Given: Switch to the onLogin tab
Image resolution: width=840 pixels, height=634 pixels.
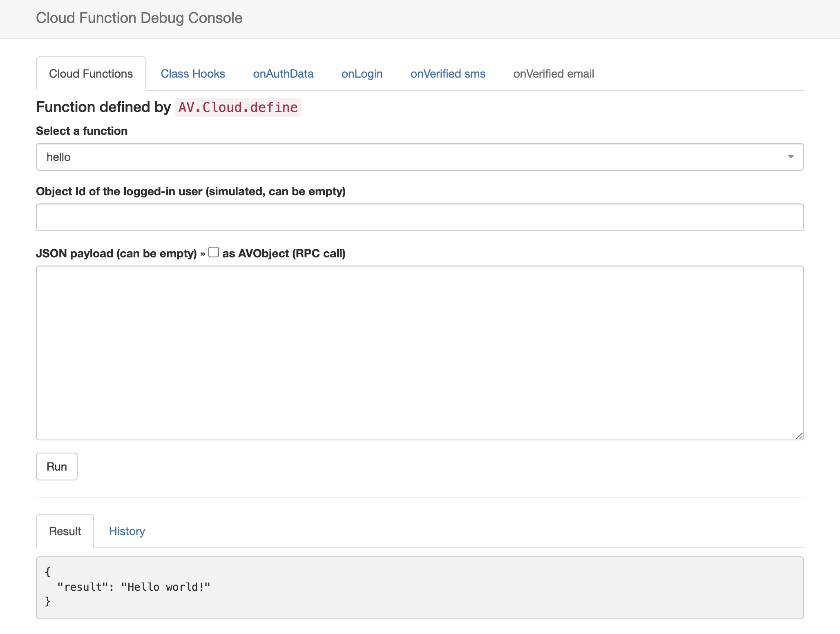Looking at the screenshot, I should pyautogui.click(x=362, y=74).
